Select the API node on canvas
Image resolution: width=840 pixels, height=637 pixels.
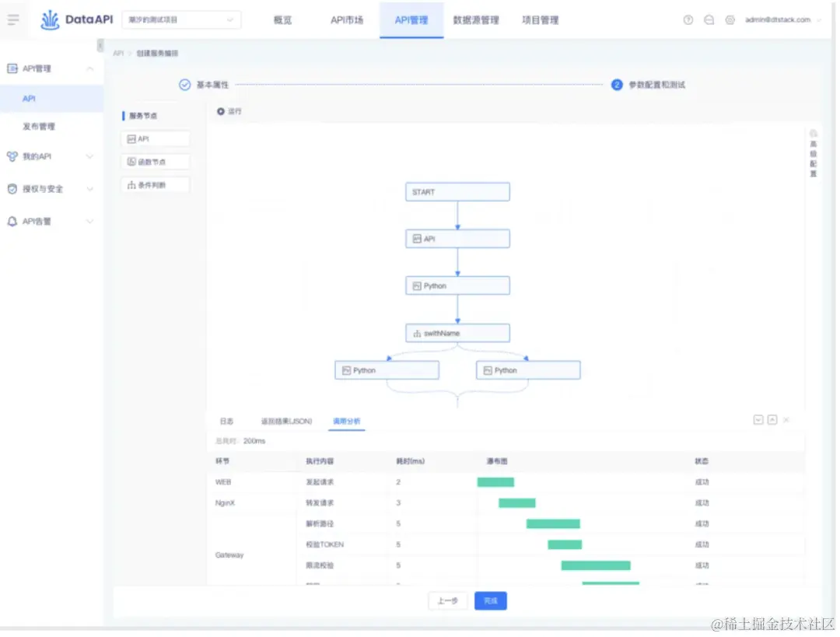(457, 239)
